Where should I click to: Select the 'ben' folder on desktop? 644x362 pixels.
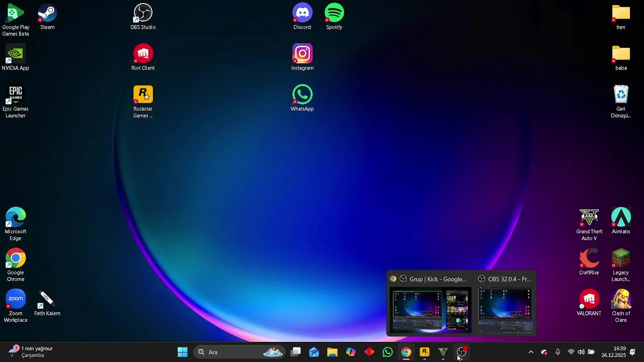coord(621,17)
